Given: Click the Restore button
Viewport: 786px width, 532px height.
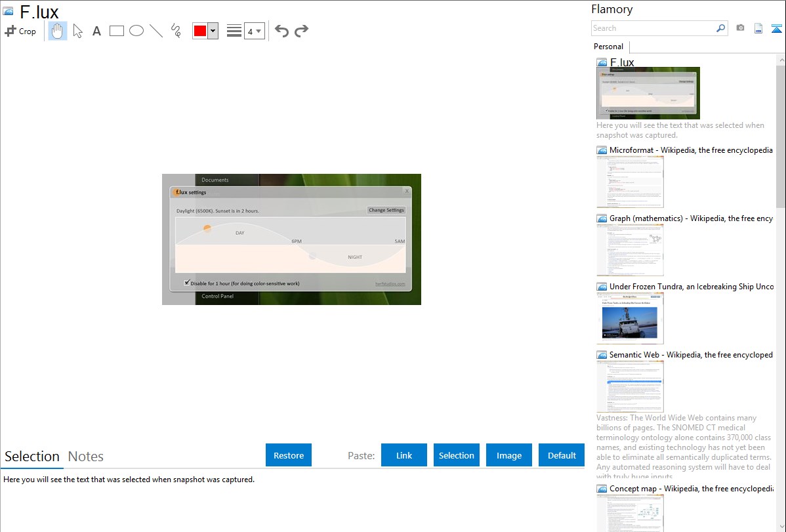Looking at the screenshot, I should pyautogui.click(x=289, y=455).
